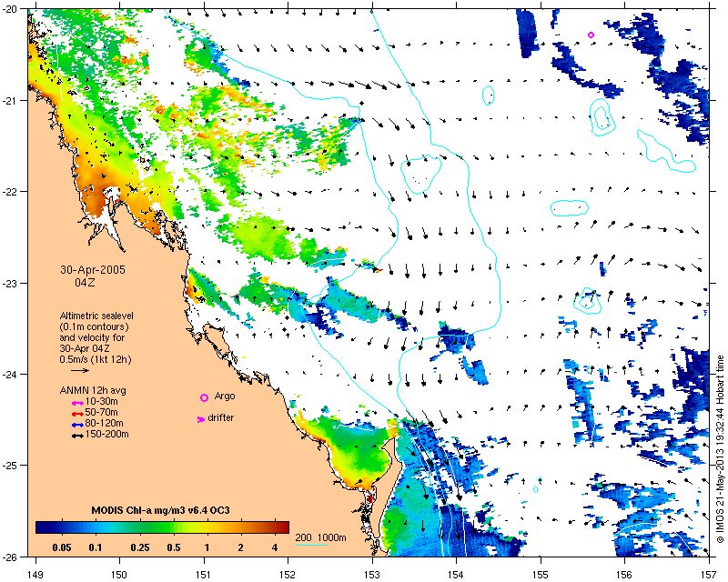Viewport: 728px width, 582px height.
Task: Click the '50-70m' depth label
Action: pyautogui.click(x=101, y=413)
